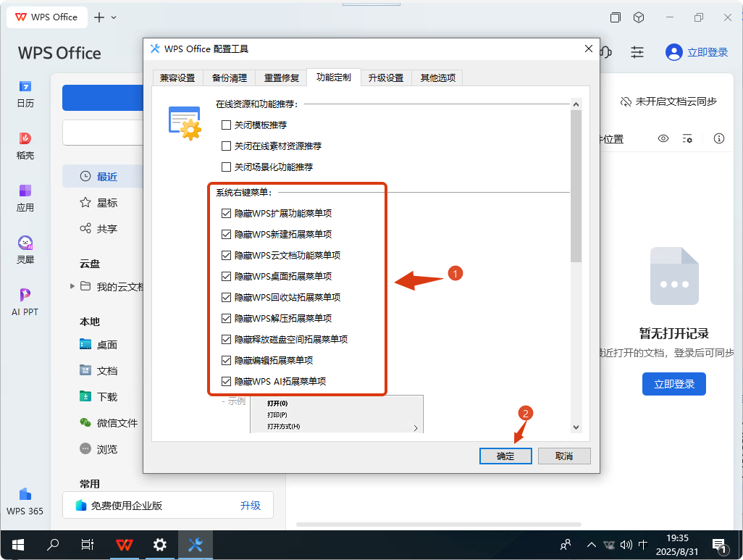This screenshot has width=743, height=560.
Task: Open the 日历 calendar sidebar icon
Action: tap(25, 93)
